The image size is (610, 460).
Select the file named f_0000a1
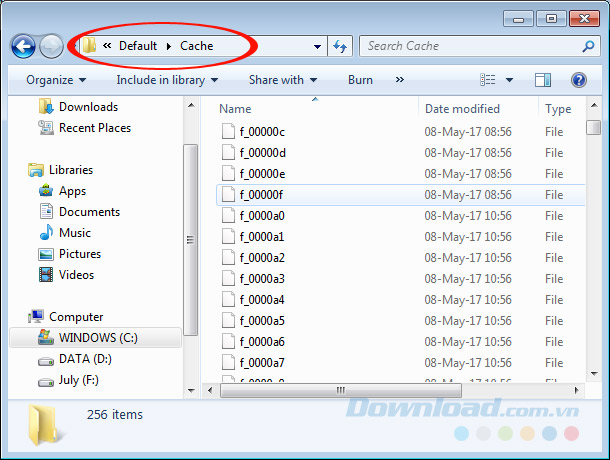[262, 237]
